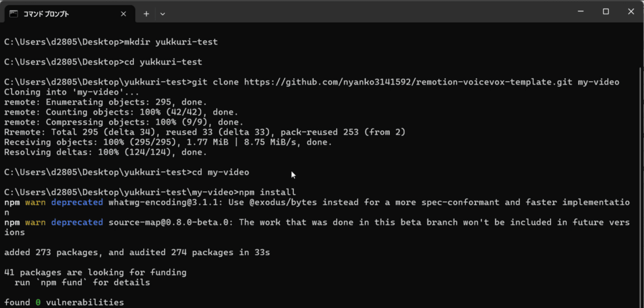Expand the new tab profile dropdown chevron
This screenshot has height=308, width=644.
[163, 13]
